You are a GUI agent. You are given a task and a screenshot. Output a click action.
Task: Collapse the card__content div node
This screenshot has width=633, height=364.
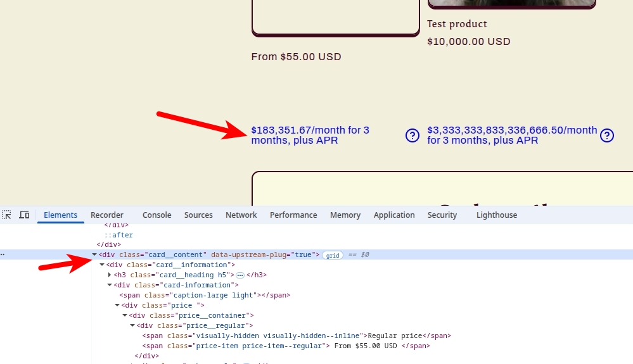(x=94, y=254)
